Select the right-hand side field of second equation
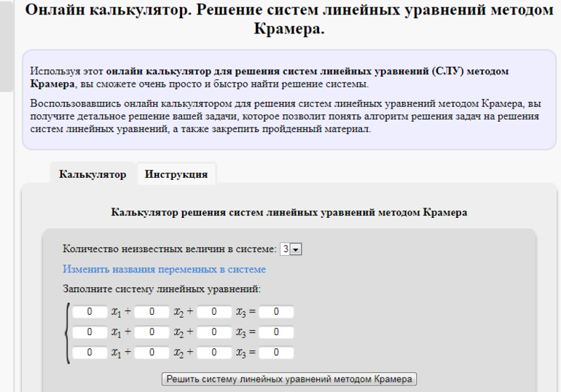 276,332
